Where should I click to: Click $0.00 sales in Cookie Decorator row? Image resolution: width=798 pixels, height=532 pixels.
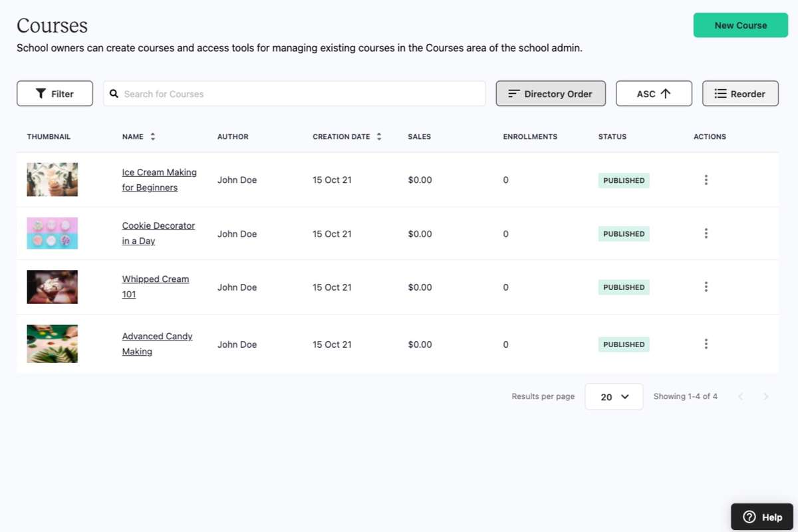click(x=420, y=234)
